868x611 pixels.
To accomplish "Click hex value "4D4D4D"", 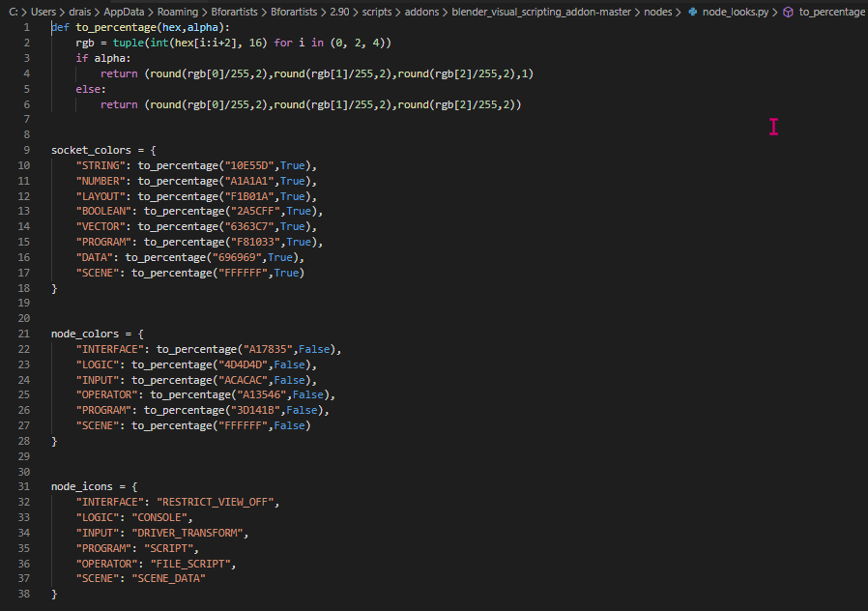I will [x=243, y=364].
